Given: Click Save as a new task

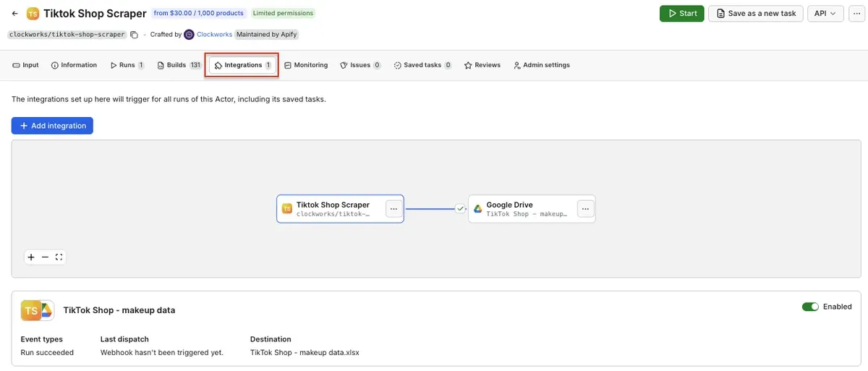Looking at the screenshot, I should (x=755, y=13).
